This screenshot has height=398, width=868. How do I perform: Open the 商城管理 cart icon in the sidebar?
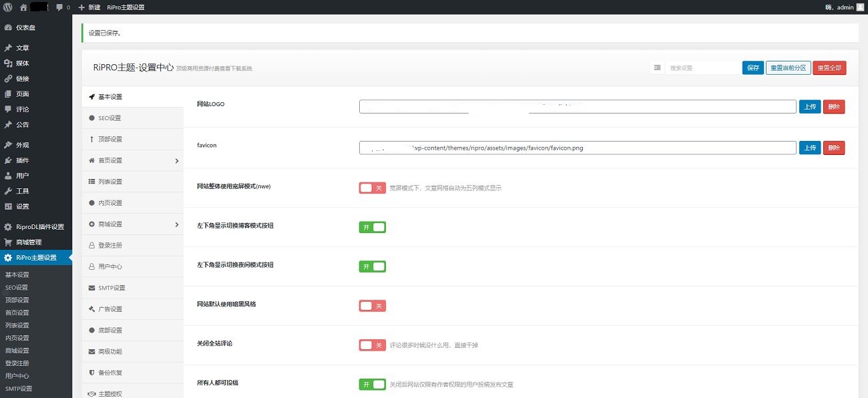8,242
